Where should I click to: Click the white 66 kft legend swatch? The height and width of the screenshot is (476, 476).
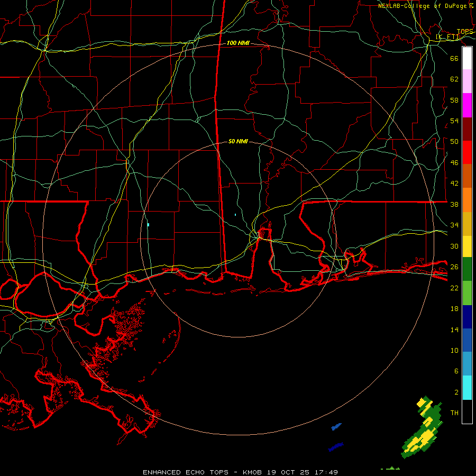tap(467, 58)
